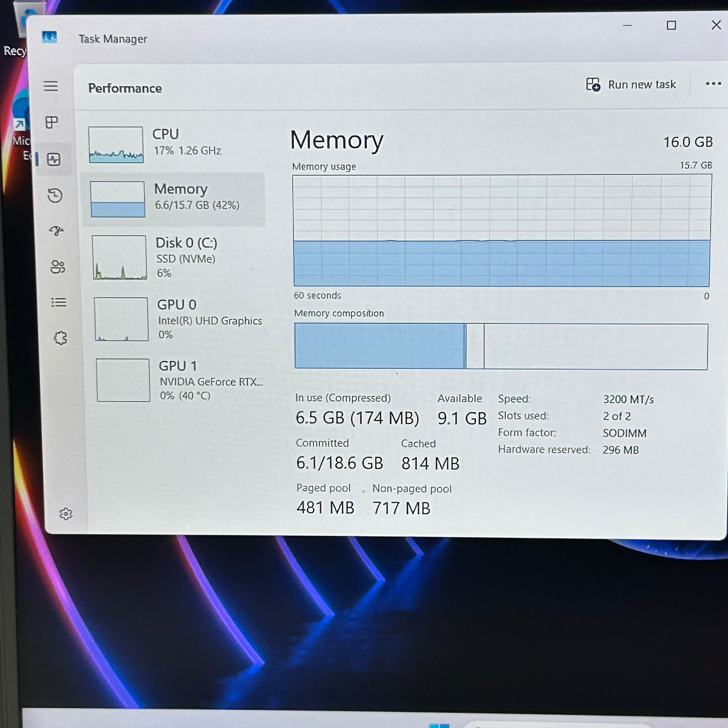Image resolution: width=728 pixels, height=728 pixels.
Task: Click the Hardware reserved value 296 MB
Action: tap(621, 450)
